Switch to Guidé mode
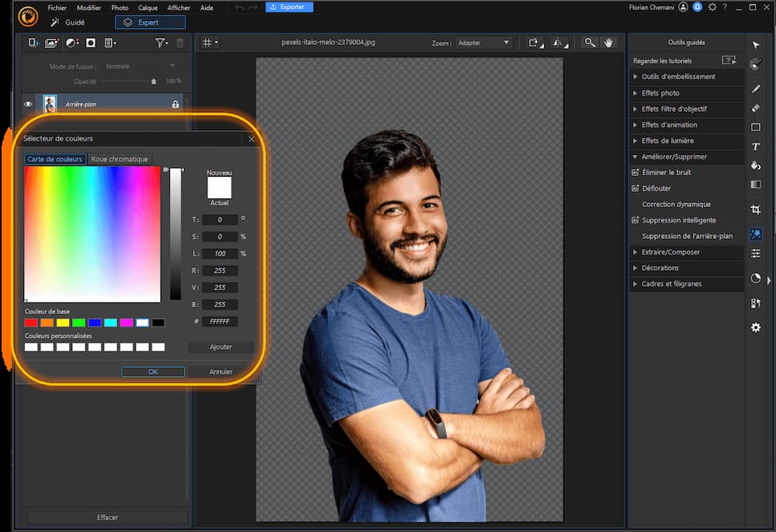Screen dimensions: 776x532 point(68,22)
